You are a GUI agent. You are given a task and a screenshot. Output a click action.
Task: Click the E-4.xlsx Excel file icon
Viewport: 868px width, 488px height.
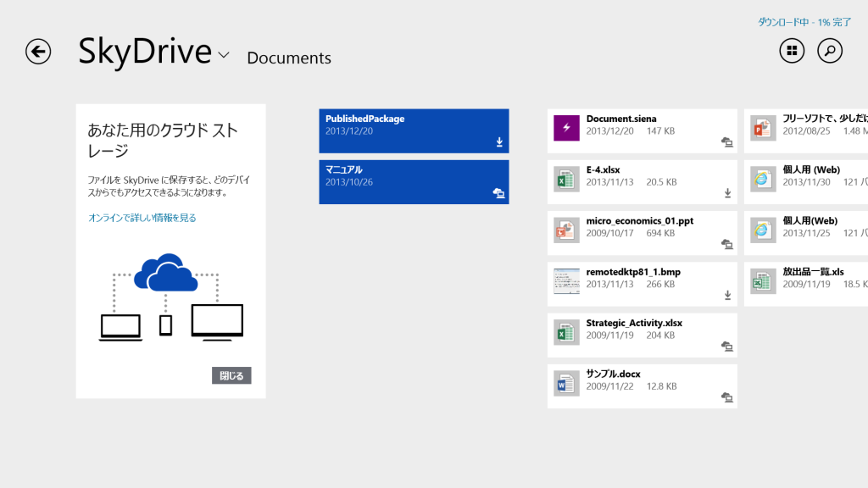pyautogui.click(x=566, y=180)
